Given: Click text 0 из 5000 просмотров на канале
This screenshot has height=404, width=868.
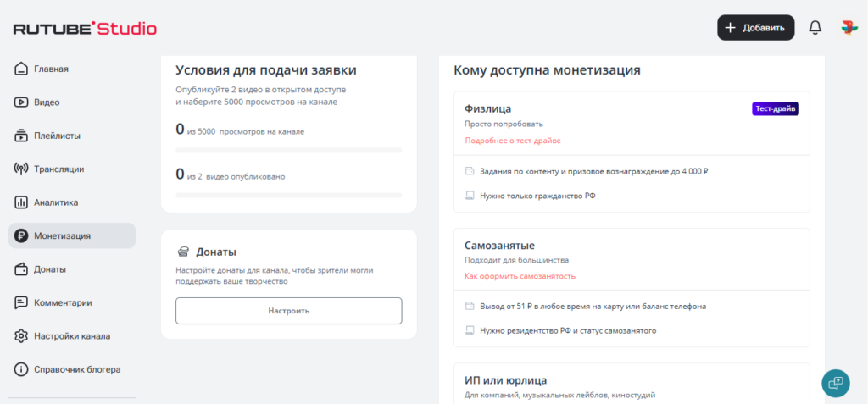Looking at the screenshot, I should click(x=240, y=130).
